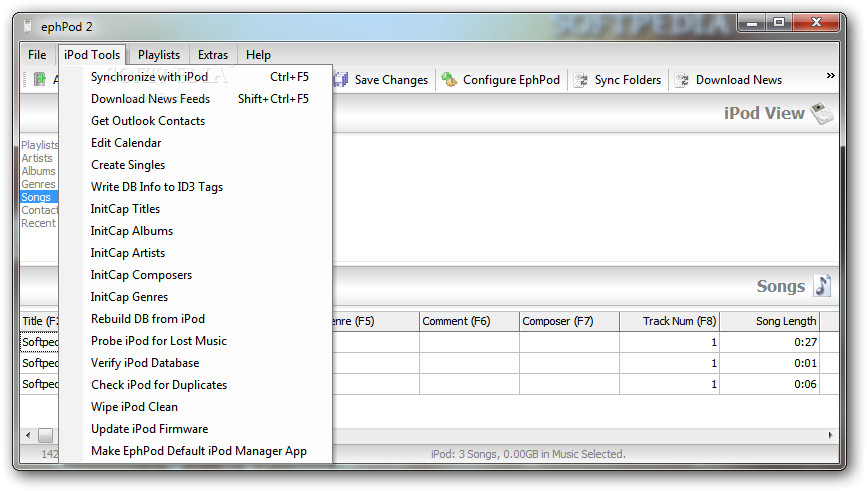The height and width of the screenshot is (491, 867).
Task: Click song length 0:27 cell
Action: pyautogui.click(x=770, y=342)
